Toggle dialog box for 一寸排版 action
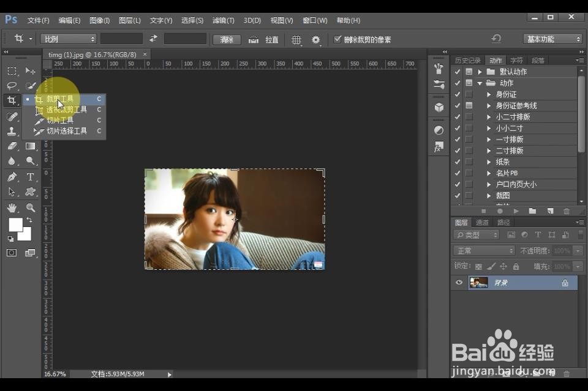Screen dimensions: 588x391 click(x=469, y=140)
